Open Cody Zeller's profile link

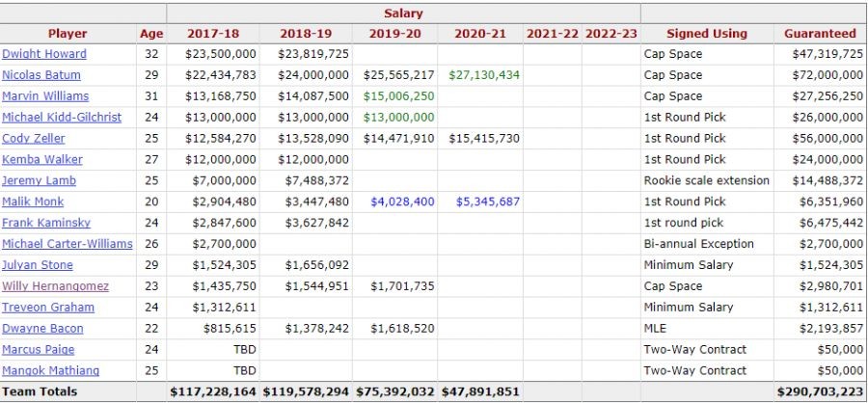tap(35, 139)
